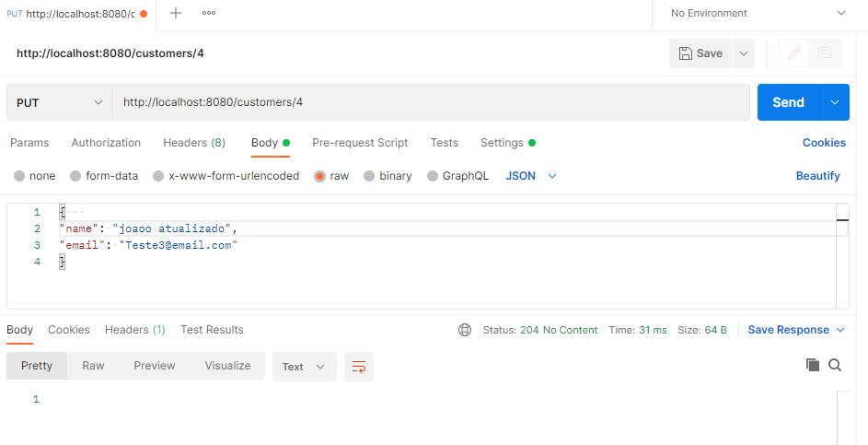Open the Headers (8) request tab
868x445 pixels.
point(193,143)
